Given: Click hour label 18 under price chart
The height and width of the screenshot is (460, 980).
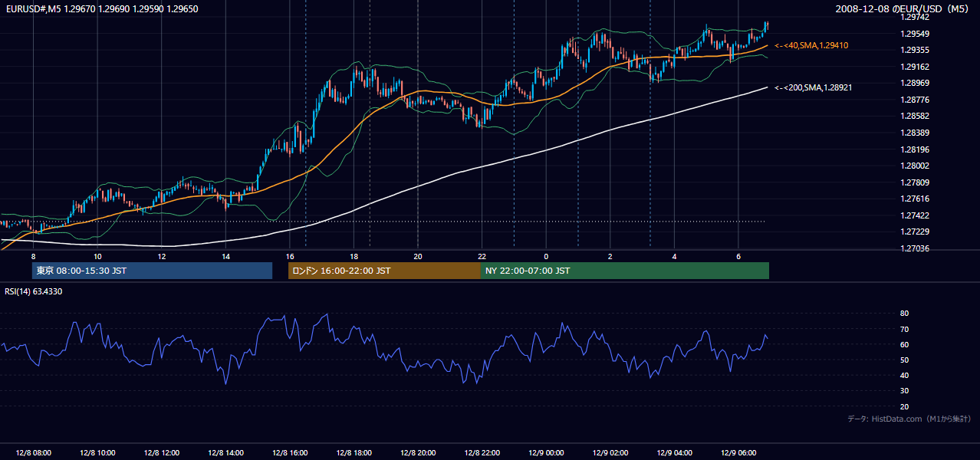Looking at the screenshot, I should pyautogui.click(x=354, y=256).
